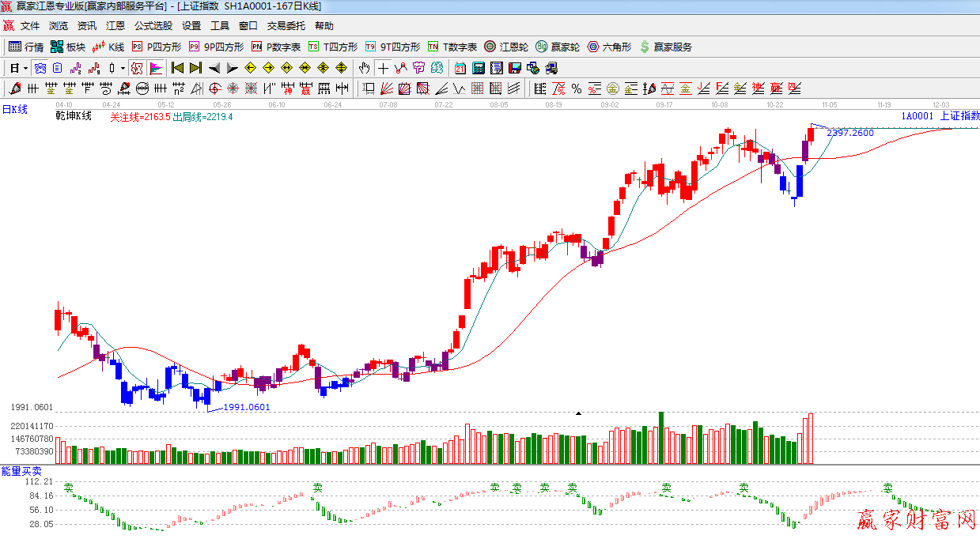Open the calculator tool icon

(478, 68)
